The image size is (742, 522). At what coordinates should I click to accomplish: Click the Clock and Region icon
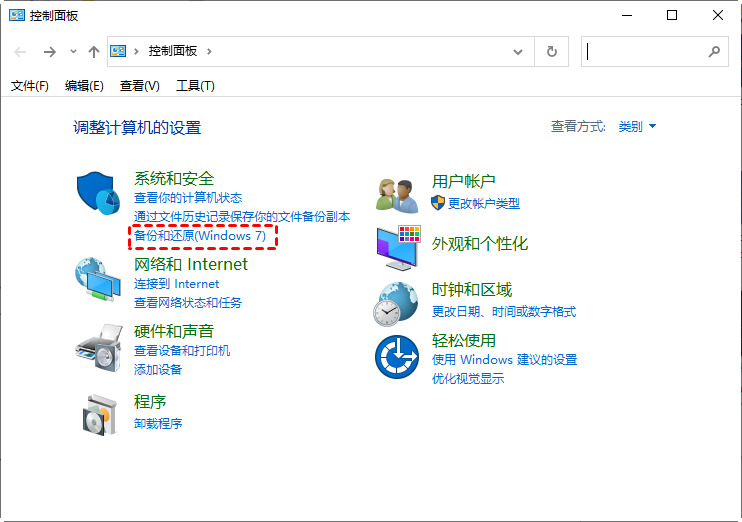pyautogui.click(x=396, y=302)
